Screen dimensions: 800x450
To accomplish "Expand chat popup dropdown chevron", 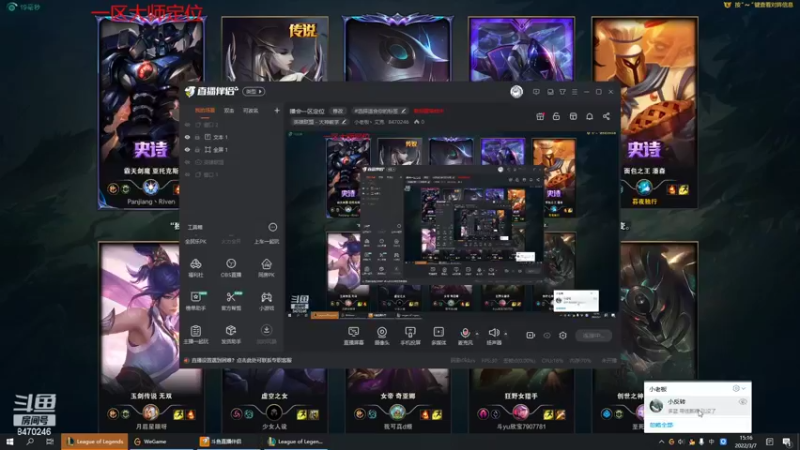I will click(744, 388).
